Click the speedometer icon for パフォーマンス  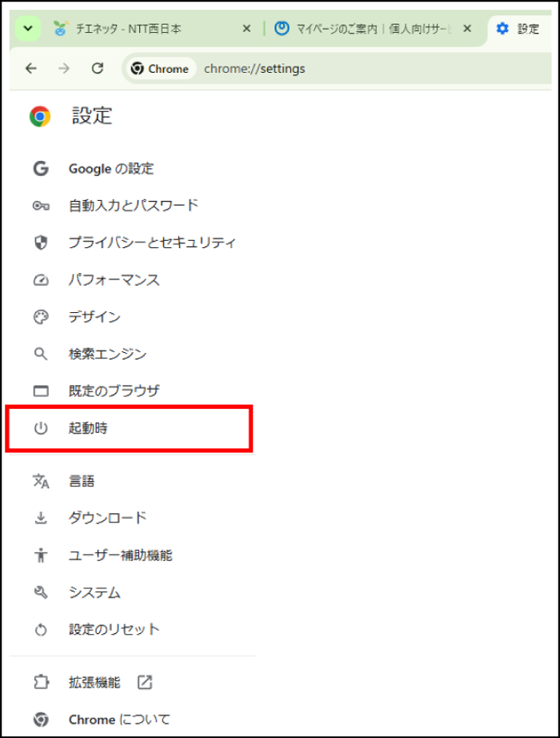(x=41, y=280)
